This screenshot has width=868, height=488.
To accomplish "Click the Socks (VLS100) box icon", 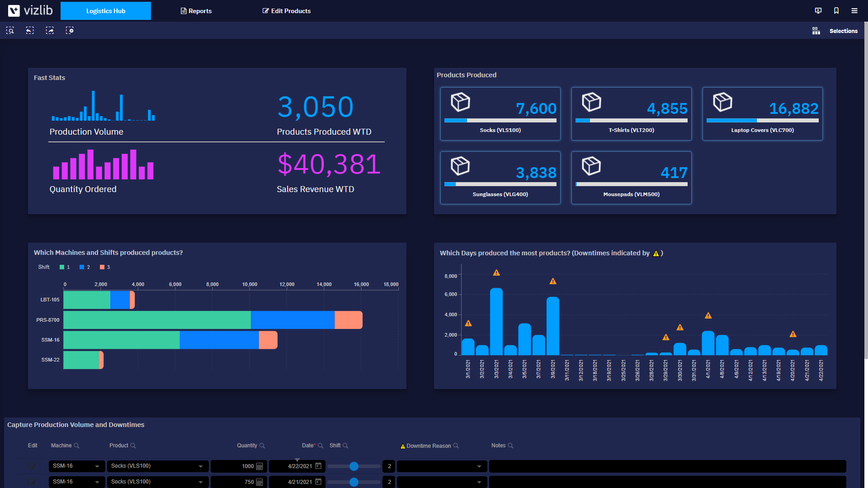I will tap(460, 102).
